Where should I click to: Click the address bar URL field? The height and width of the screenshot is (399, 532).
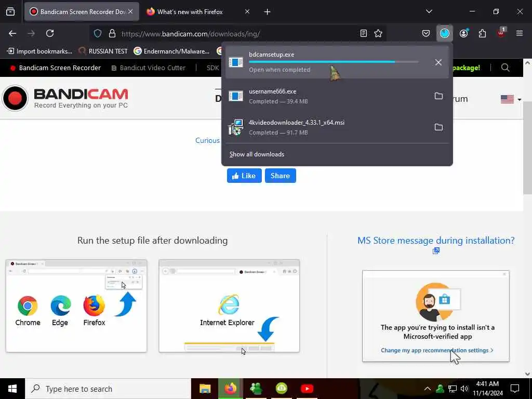(237, 34)
